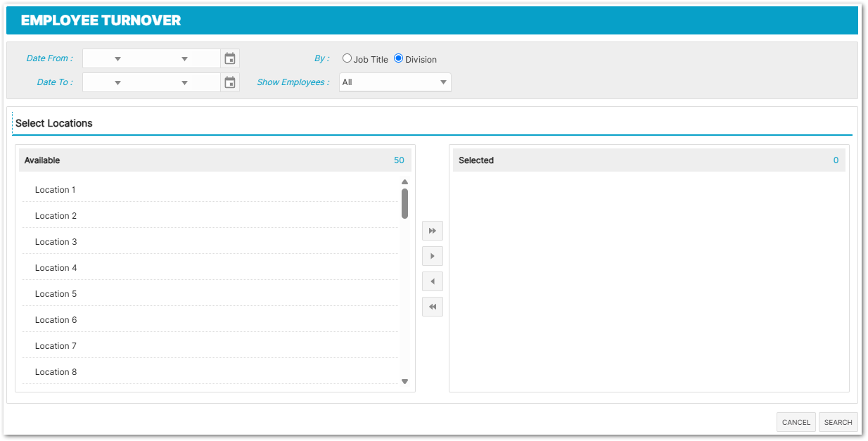Pick Location 8 from Available list

[56, 372]
